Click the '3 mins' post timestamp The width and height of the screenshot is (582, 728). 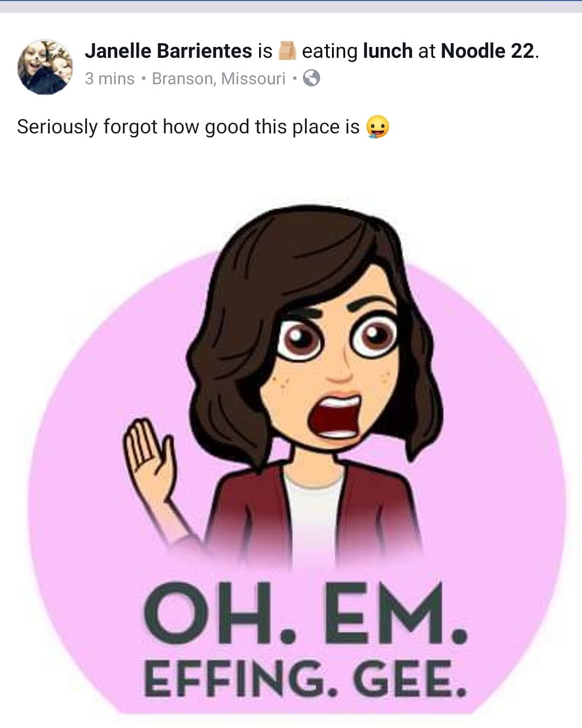[x=110, y=79]
